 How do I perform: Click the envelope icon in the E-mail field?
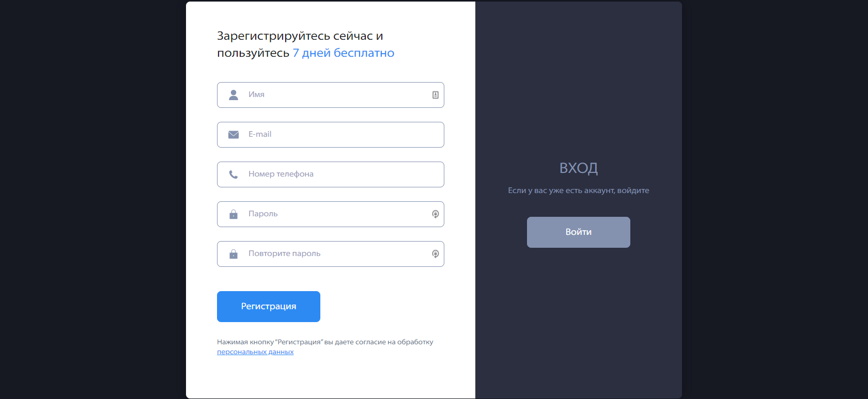(x=234, y=135)
